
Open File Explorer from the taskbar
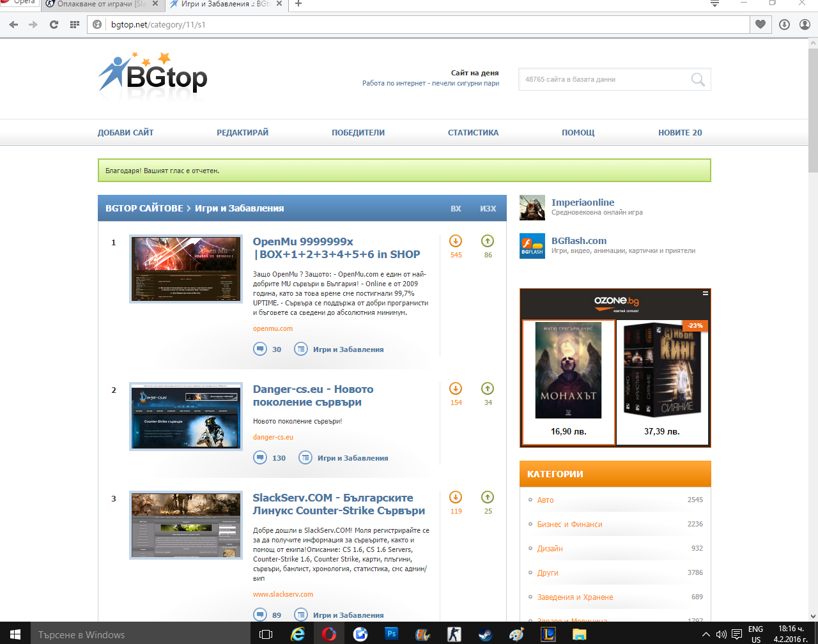(x=580, y=634)
